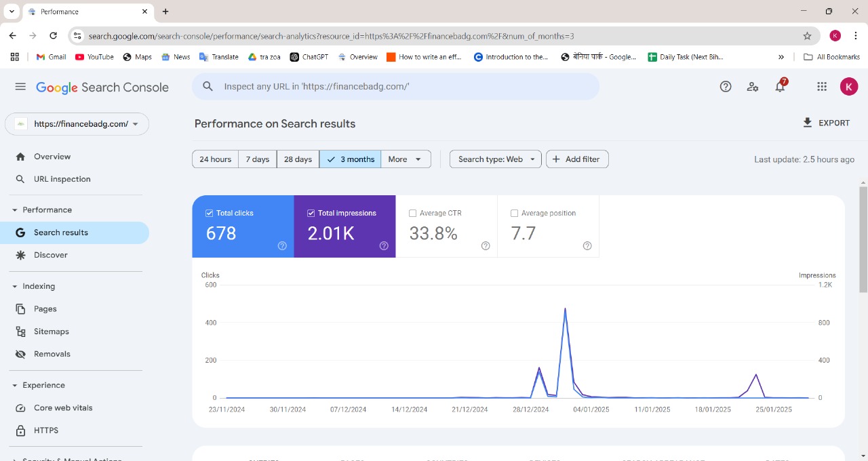The image size is (868, 461).
Task: Click the Average position help icon
Action: (587, 246)
